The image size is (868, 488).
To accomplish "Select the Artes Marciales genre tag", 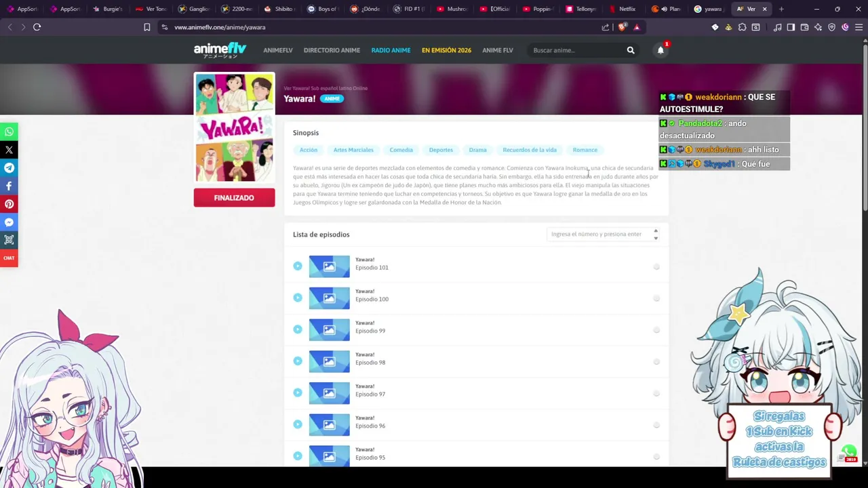I will click(x=353, y=150).
